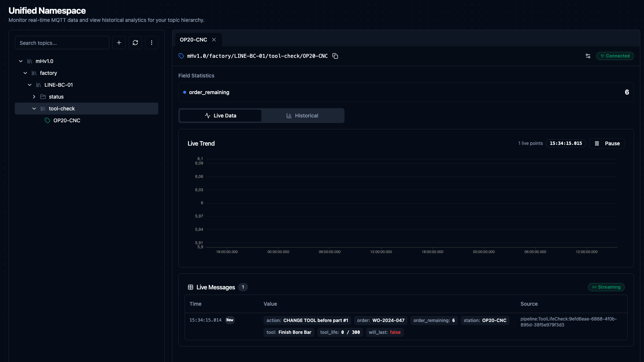Focus the Search topics input field

[x=62, y=43]
